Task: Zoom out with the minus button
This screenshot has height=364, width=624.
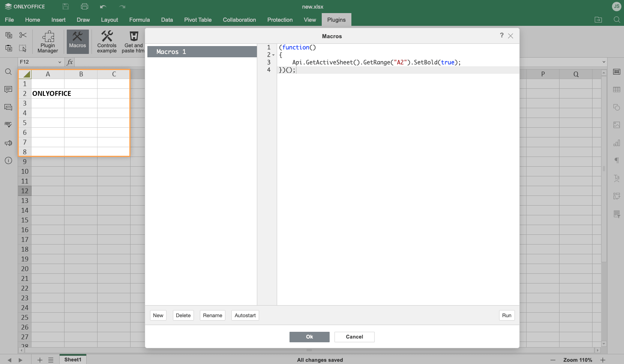Action: 553,360
